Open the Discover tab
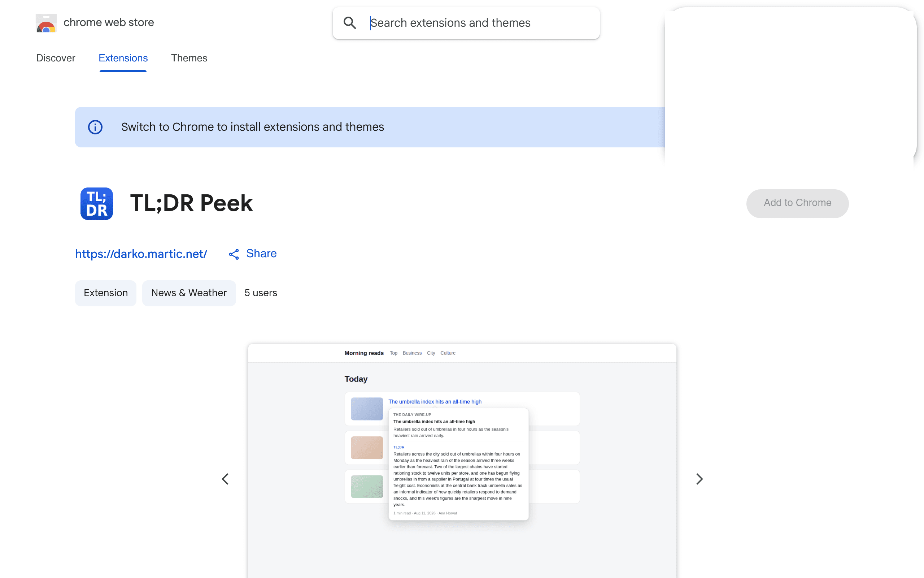 (56, 58)
